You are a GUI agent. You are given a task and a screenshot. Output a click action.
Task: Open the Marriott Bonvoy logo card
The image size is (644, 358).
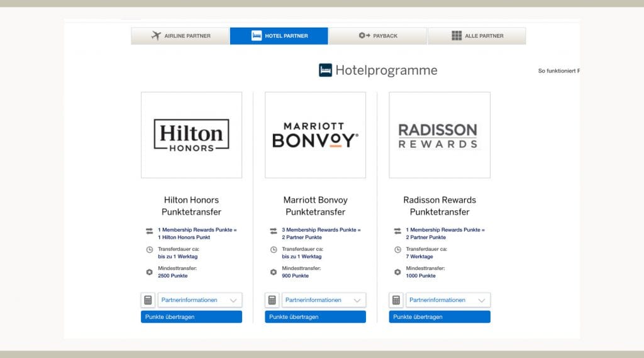pyautogui.click(x=316, y=135)
